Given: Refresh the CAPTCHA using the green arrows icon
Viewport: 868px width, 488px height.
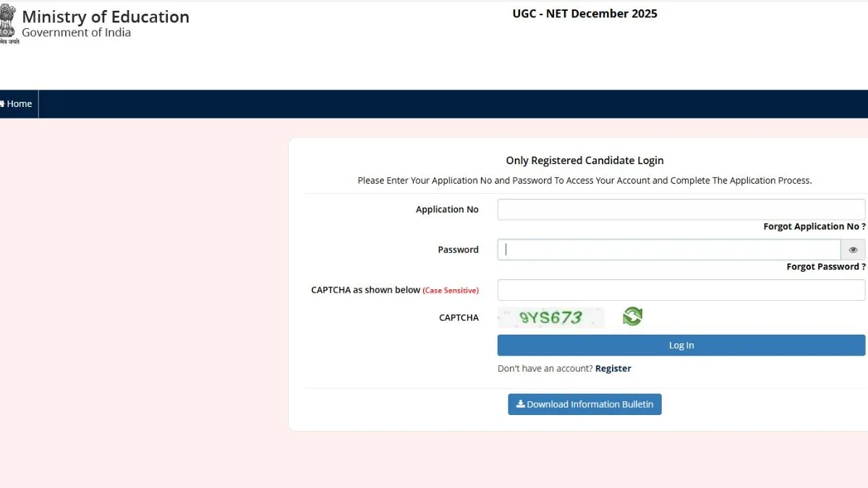Looking at the screenshot, I should pos(632,317).
